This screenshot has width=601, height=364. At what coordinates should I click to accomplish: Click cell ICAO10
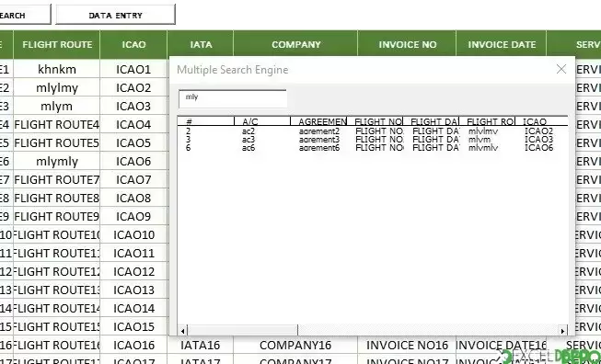pyautogui.click(x=133, y=234)
